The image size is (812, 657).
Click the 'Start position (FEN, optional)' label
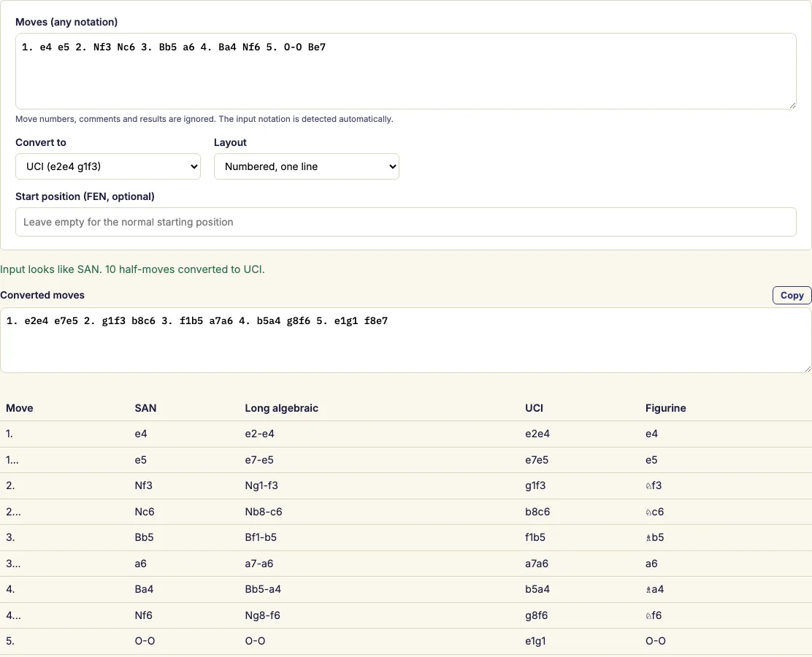coord(85,196)
